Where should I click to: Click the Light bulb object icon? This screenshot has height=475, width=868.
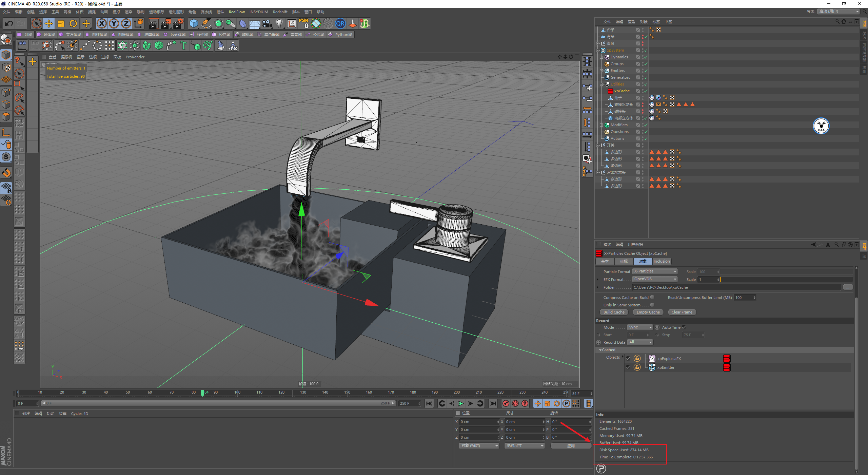[x=279, y=23]
